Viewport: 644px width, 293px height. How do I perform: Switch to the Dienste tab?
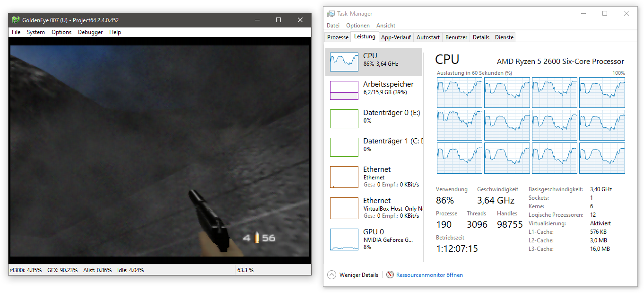coord(504,37)
